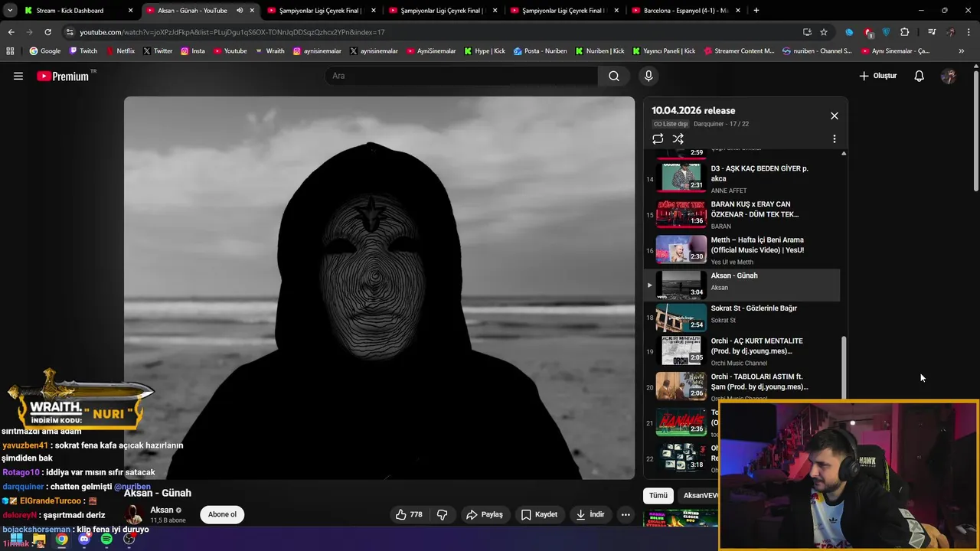Open more actions three-dot menu under video
The image size is (980, 551).
626,514
